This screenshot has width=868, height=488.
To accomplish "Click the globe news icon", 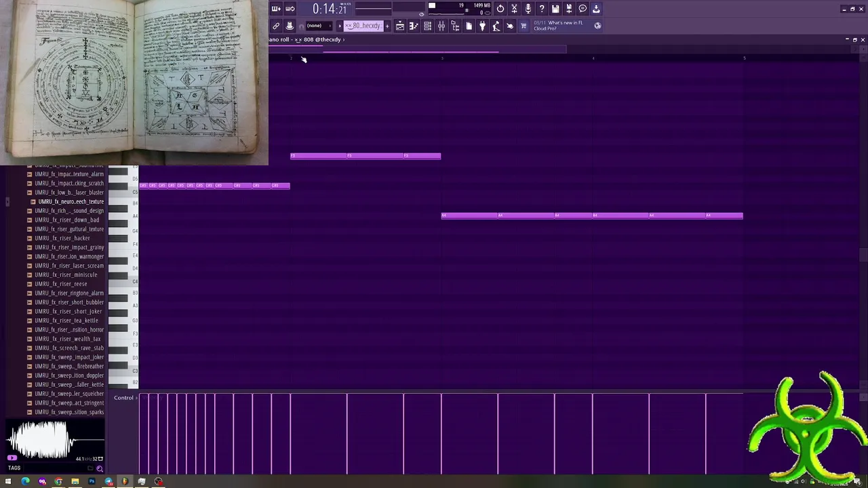I will click(x=597, y=26).
